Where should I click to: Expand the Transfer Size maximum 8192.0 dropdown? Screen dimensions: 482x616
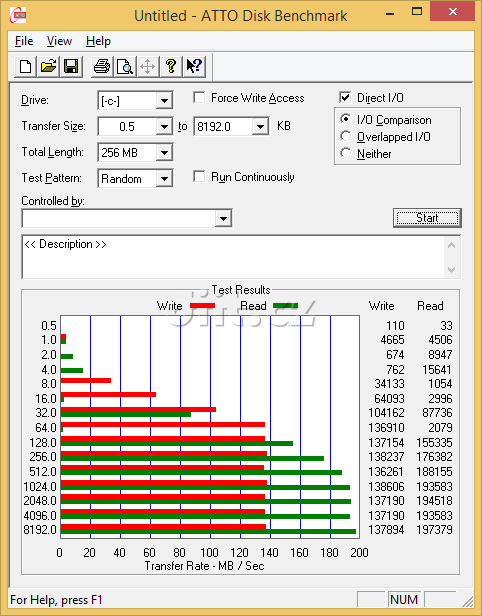point(260,127)
